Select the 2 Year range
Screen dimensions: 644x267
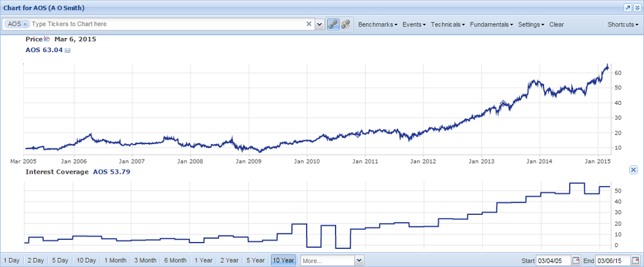point(229,261)
